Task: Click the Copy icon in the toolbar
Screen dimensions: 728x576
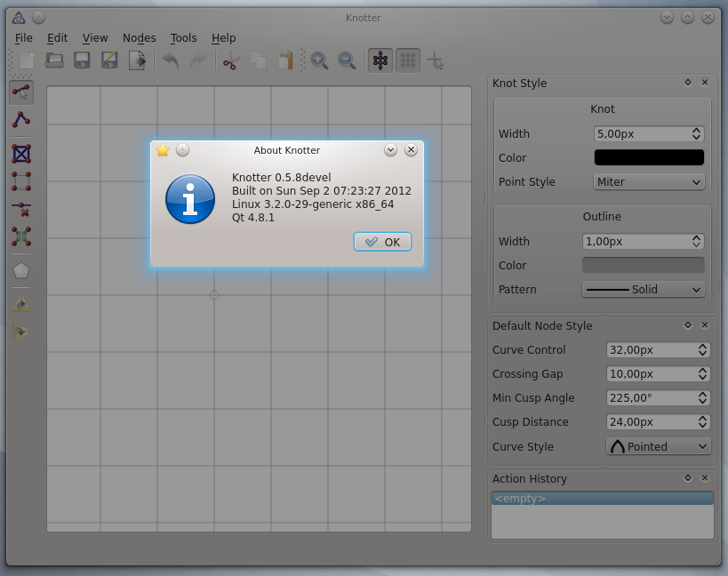Action: tap(259, 60)
